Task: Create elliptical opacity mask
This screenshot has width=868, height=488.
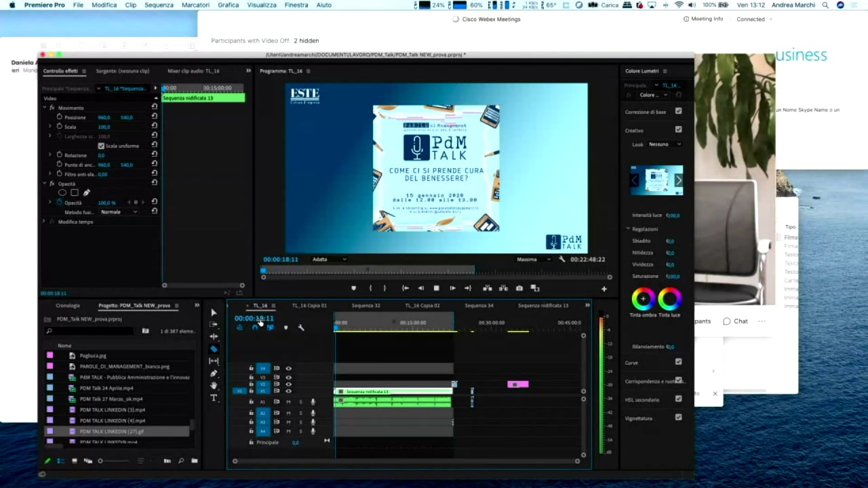Action: point(62,192)
